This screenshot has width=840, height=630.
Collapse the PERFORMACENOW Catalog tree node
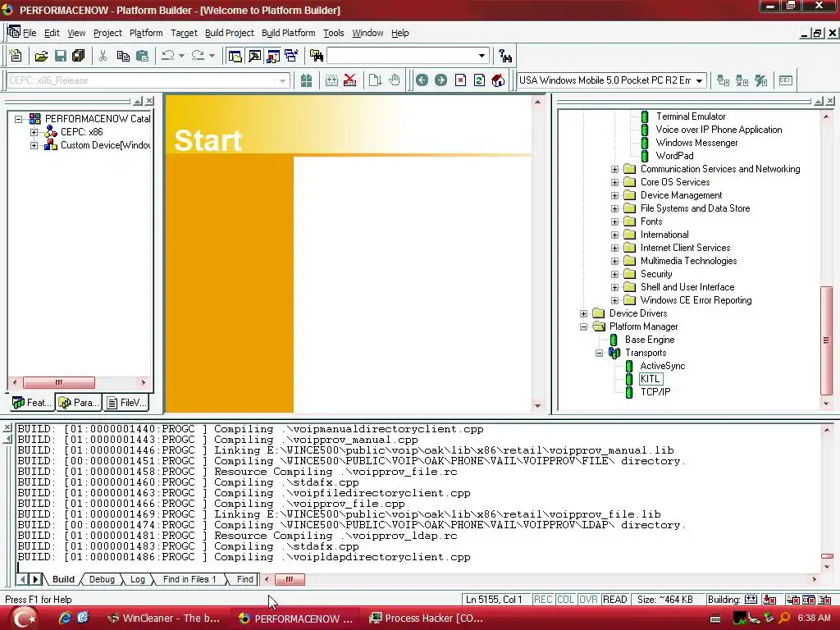(19, 119)
